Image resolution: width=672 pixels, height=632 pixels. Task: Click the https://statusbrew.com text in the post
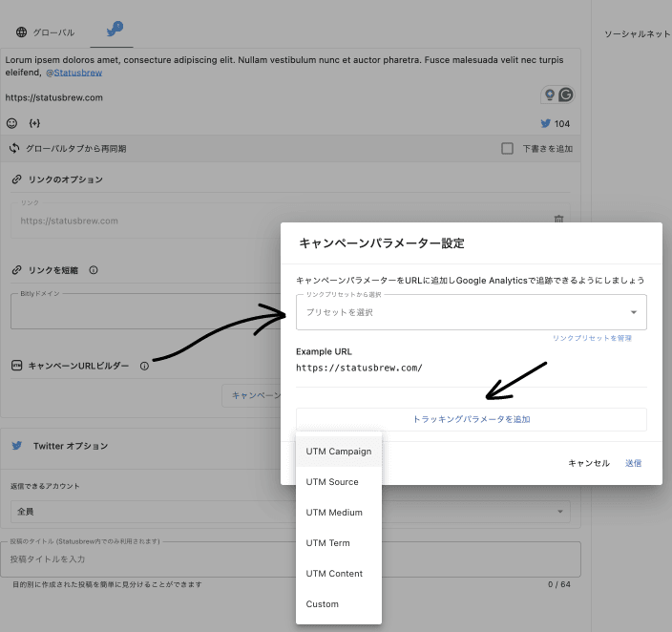(54, 97)
